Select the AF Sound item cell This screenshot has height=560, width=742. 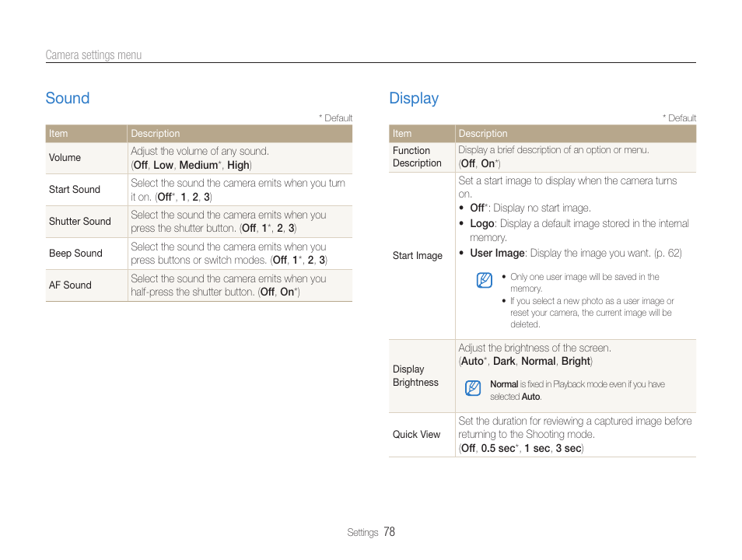point(86,285)
